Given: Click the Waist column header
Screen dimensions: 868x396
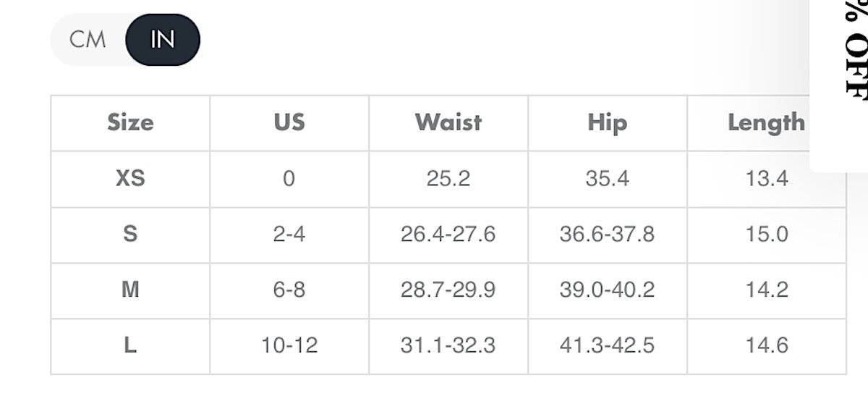Looking at the screenshot, I should click(448, 122).
